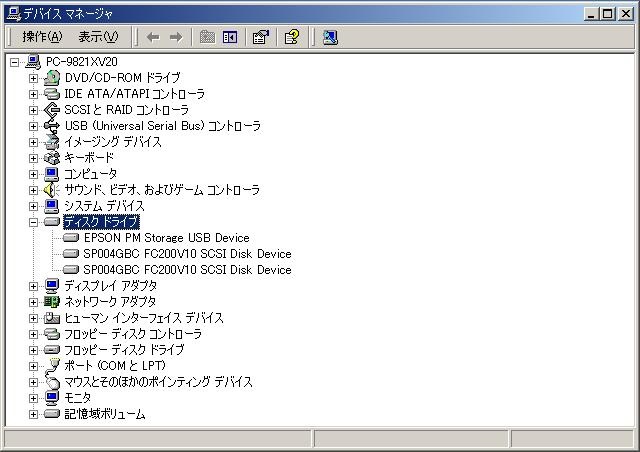Collapse the PC-9821XV20 root node

[15, 62]
